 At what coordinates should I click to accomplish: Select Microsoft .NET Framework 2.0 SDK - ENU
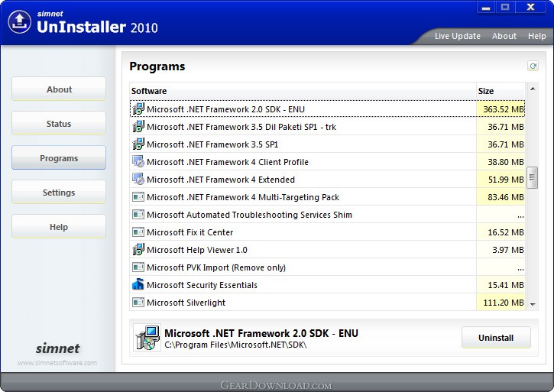coord(327,109)
